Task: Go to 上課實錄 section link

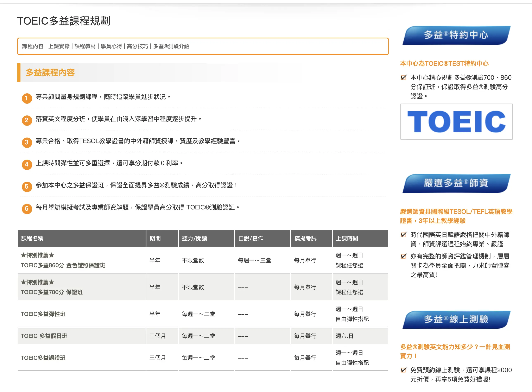Action: point(59,46)
